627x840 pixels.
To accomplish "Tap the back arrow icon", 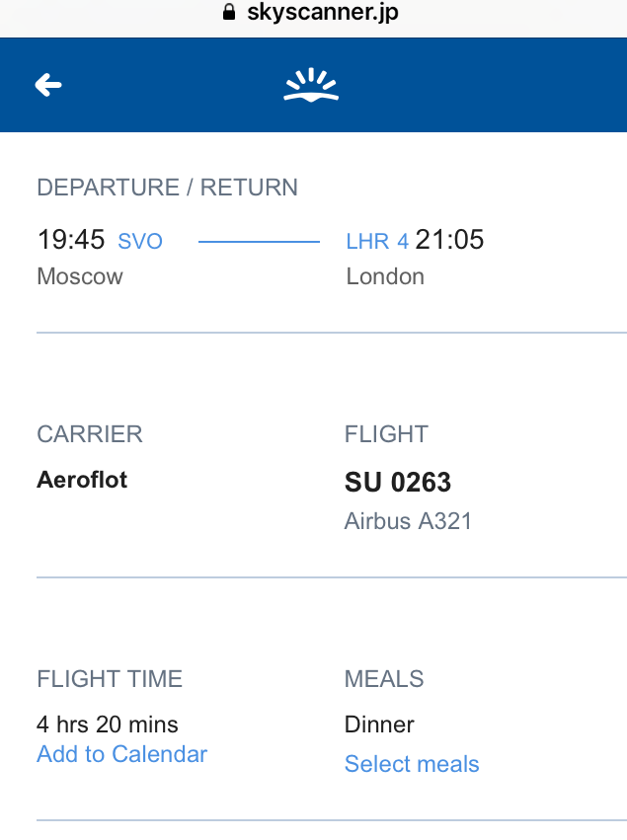I will (48, 85).
